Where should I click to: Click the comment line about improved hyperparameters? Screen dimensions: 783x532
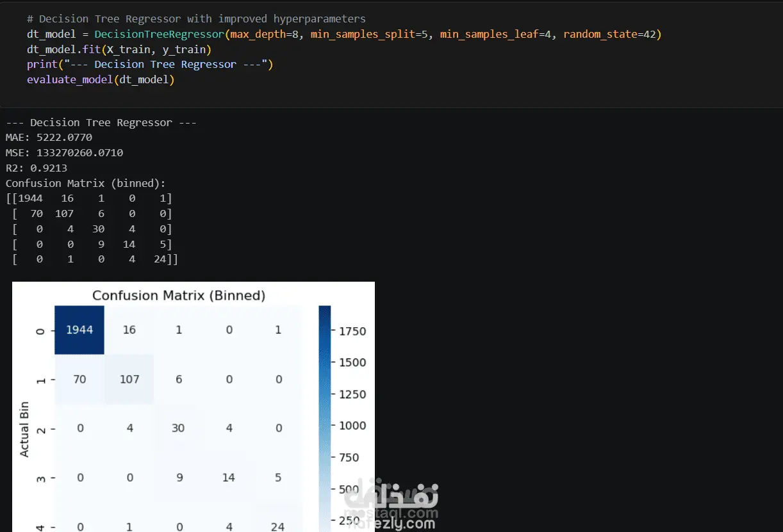coord(196,19)
